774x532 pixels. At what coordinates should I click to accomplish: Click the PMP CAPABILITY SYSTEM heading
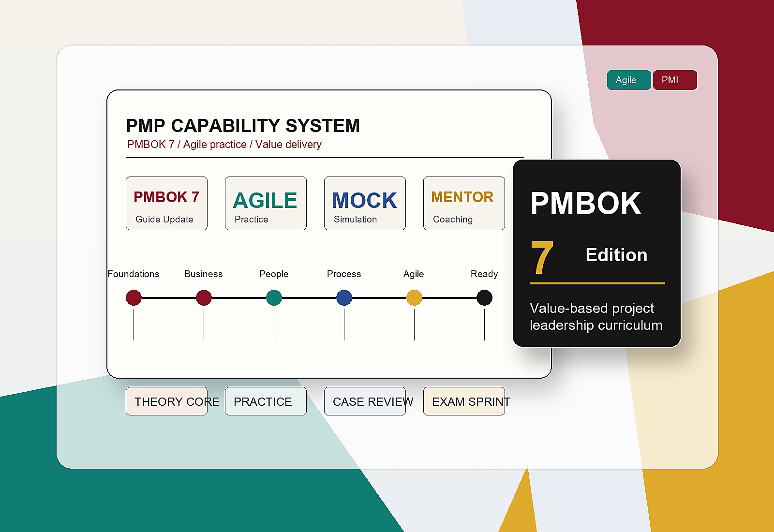243,126
